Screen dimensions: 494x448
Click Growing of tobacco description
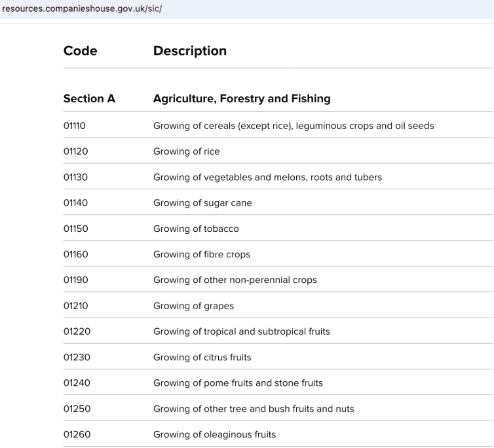pyautogui.click(x=196, y=229)
